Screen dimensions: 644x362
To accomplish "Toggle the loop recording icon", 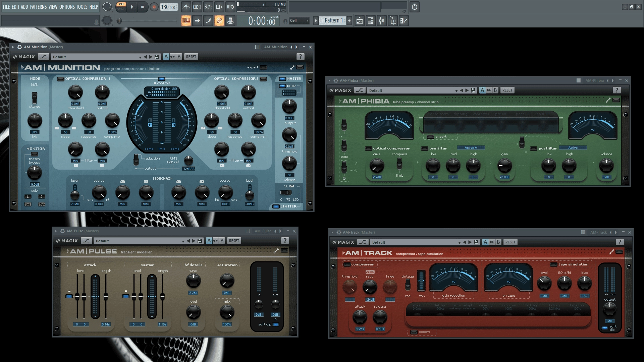I will click(230, 7).
